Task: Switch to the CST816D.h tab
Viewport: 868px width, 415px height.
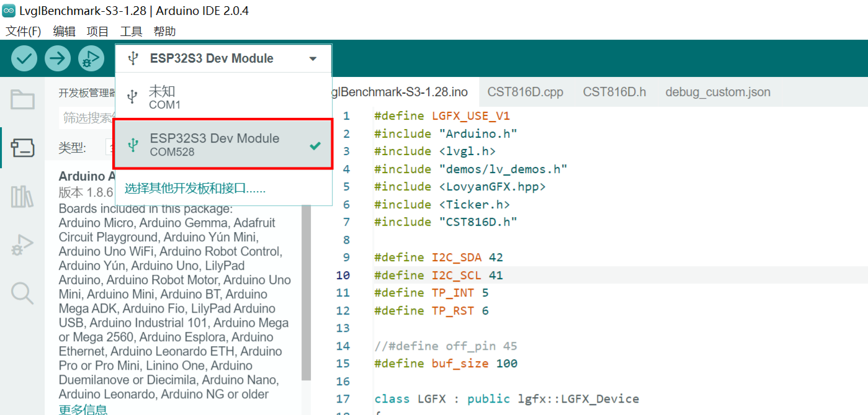Action: (614, 92)
